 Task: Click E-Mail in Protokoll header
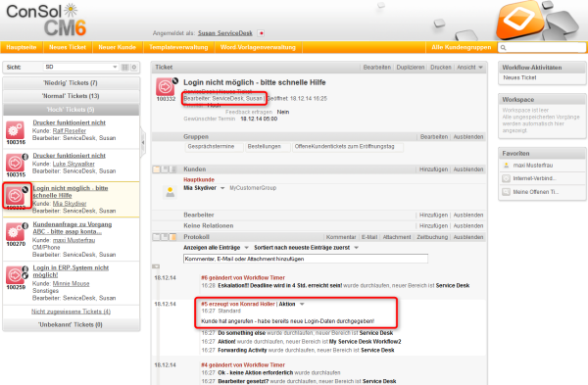point(369,237)
